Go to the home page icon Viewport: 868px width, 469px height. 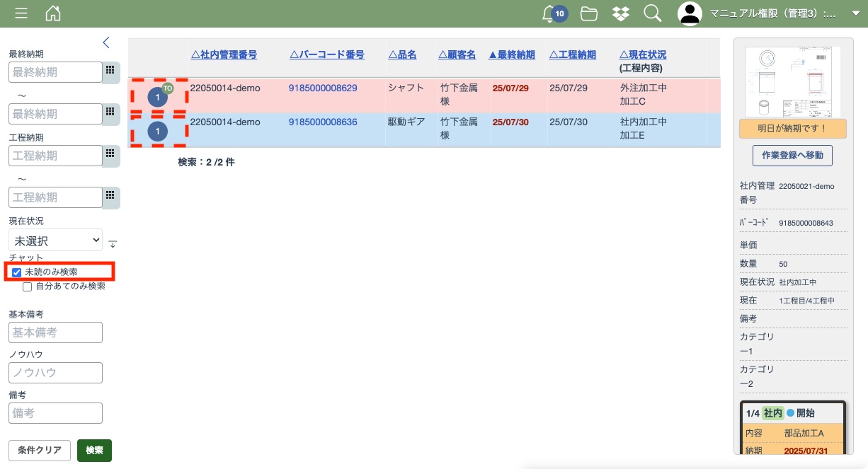[53, 13]
